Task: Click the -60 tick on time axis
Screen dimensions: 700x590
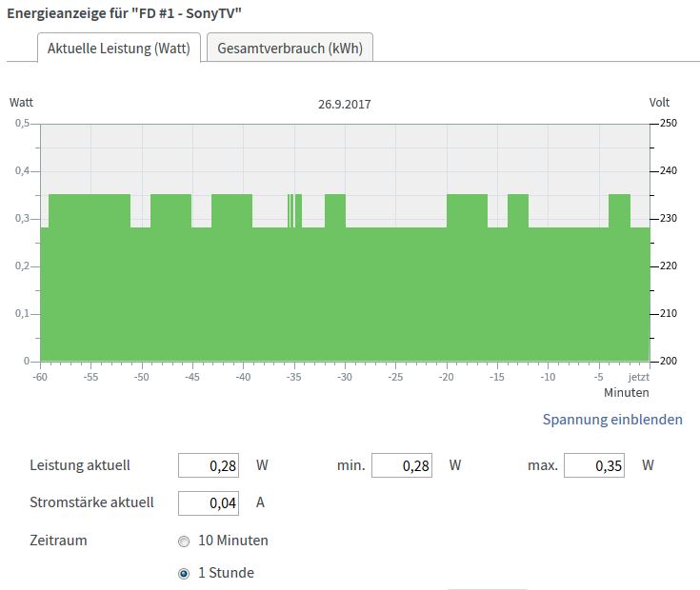Action: coord(40,377)
